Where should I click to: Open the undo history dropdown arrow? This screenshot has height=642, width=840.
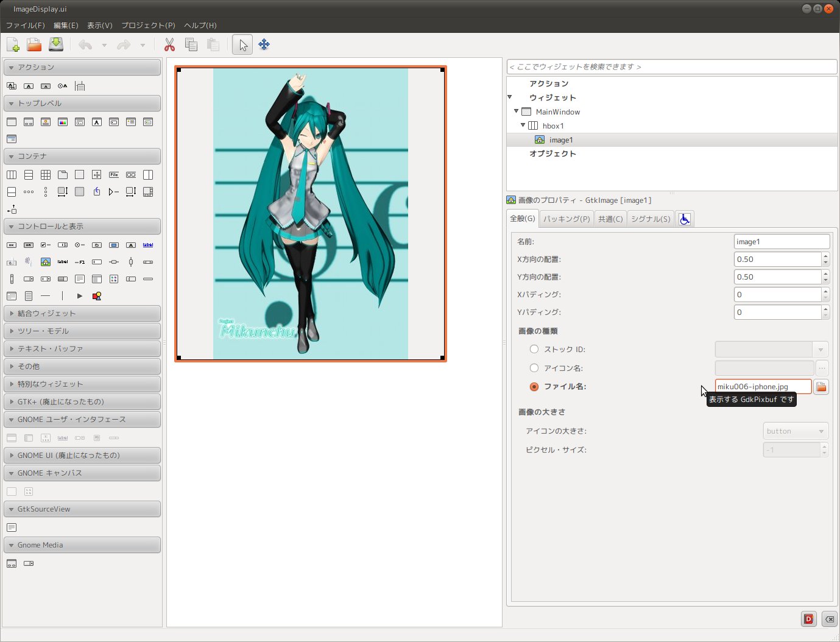coord(104,45)
